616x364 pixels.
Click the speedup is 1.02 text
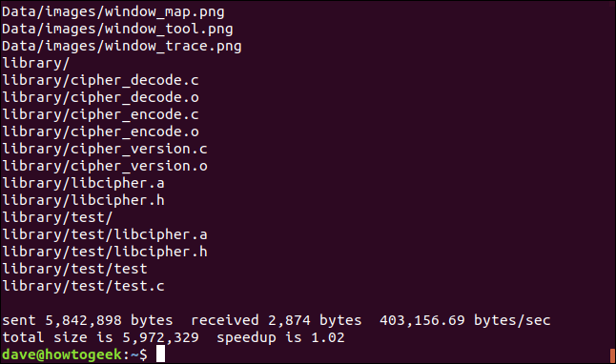point(280,337)
